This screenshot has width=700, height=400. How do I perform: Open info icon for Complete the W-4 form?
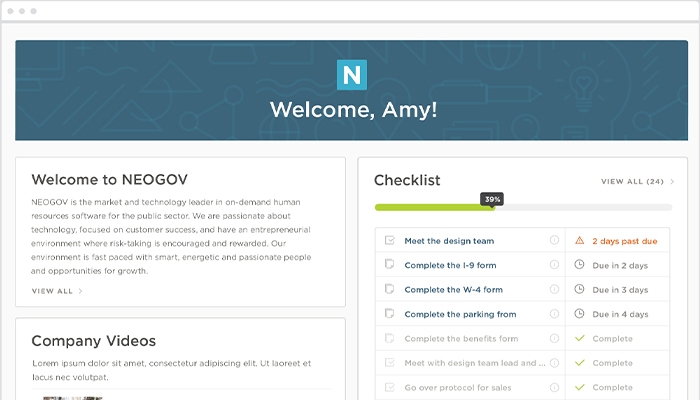(x=554, y=289)
